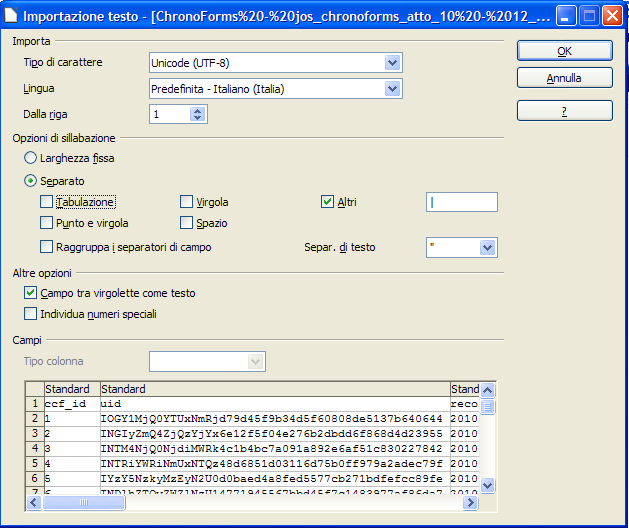This screenshot has width=629, height=528.
Task: Enable the Punto e virgola checkbox
Action: pyautogui.click(x=46, y=222)
